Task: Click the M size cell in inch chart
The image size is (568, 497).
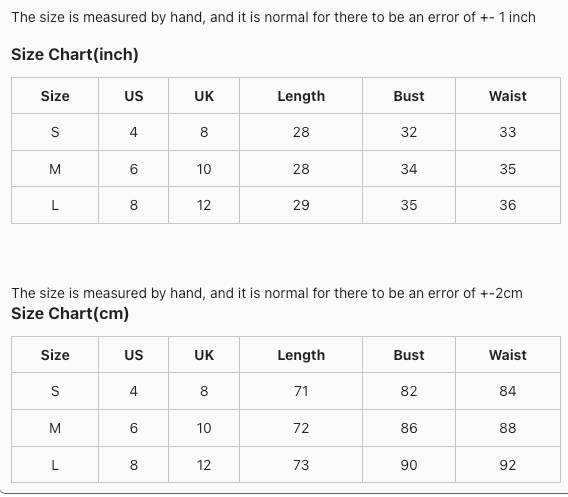Action: click(x=55, y=169)
